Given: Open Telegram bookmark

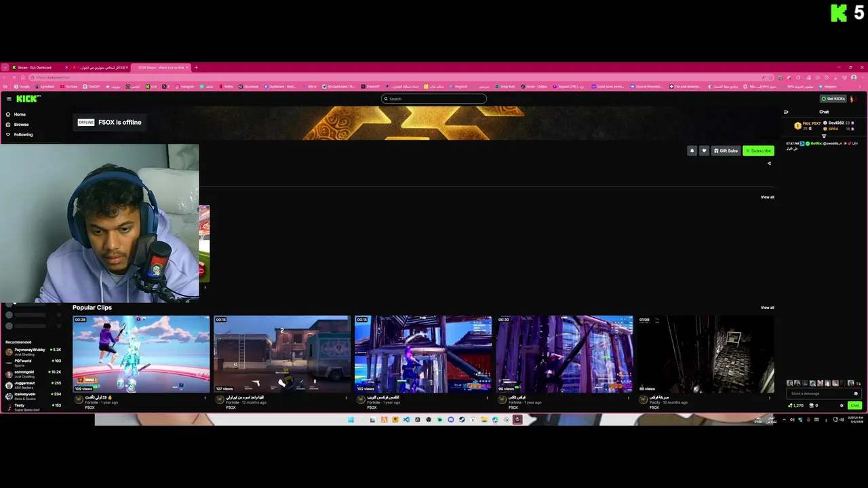Looking at the screenshot, I should (x=828, y=87).
